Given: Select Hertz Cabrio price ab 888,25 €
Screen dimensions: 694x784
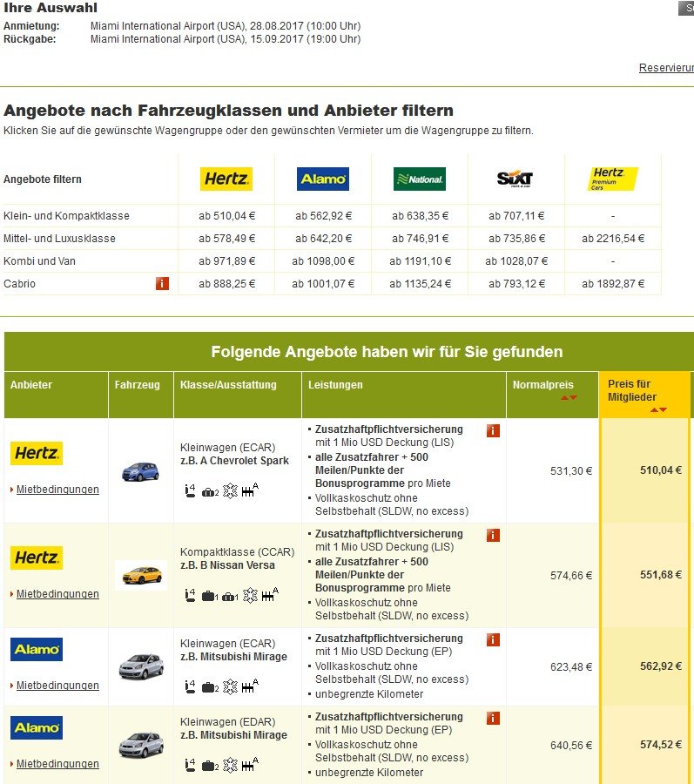Looking at the screenshot, I should click(x=227, y=283).
